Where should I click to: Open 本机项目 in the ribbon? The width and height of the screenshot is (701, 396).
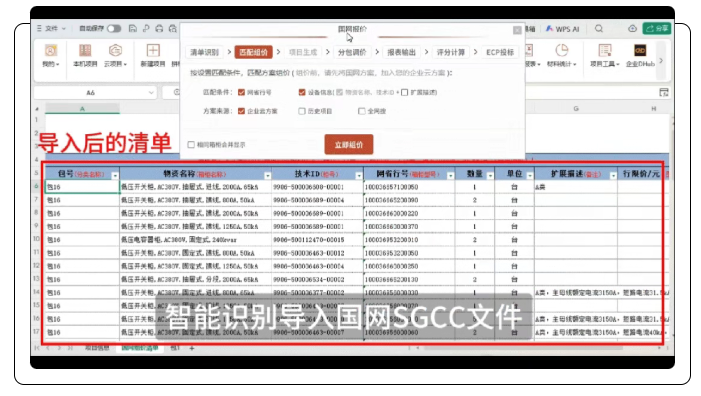pos(85,55)
